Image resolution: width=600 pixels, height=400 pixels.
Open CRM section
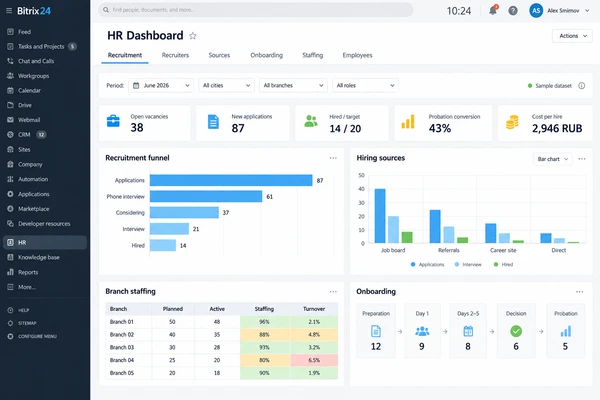pyautogui.click(x=26, y=134)
